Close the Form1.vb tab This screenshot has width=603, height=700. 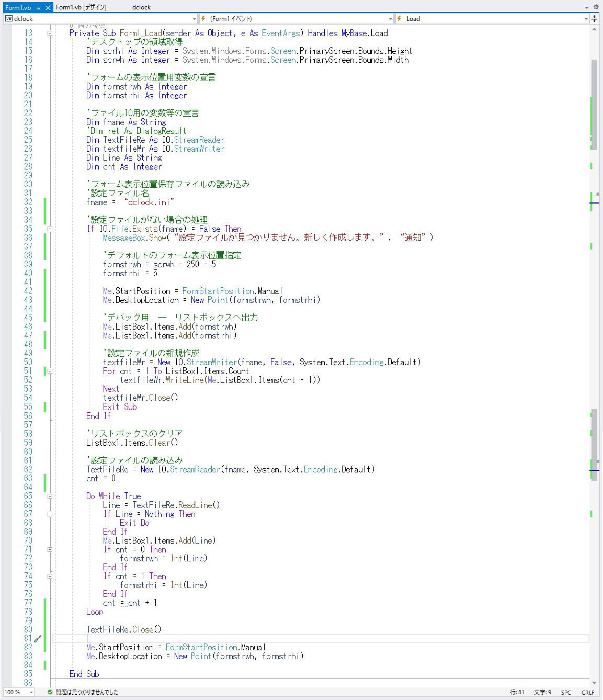coord(48,8)
